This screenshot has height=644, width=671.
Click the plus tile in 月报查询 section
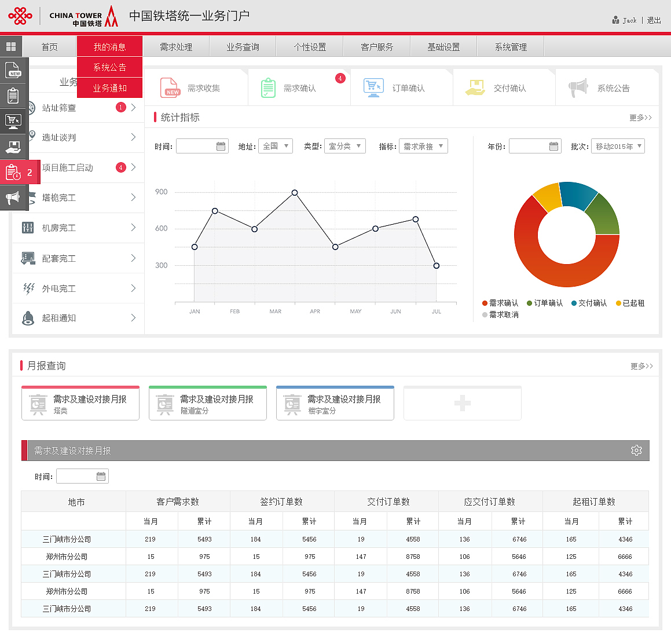click(462, 402)
